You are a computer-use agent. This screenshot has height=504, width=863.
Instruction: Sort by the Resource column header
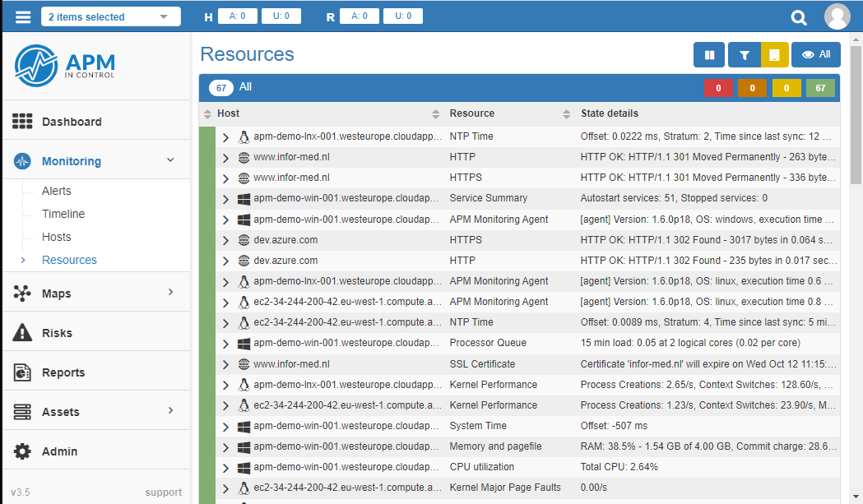(x=472, y=113)
